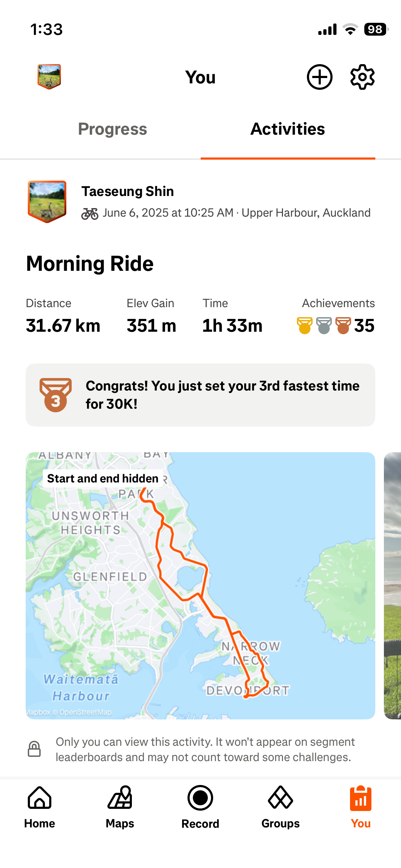Viewport: 401px width, 868px height.
Task: Tap the athlete avatar beside activity name
Action: pyautogui.click(x=47, y=202)
